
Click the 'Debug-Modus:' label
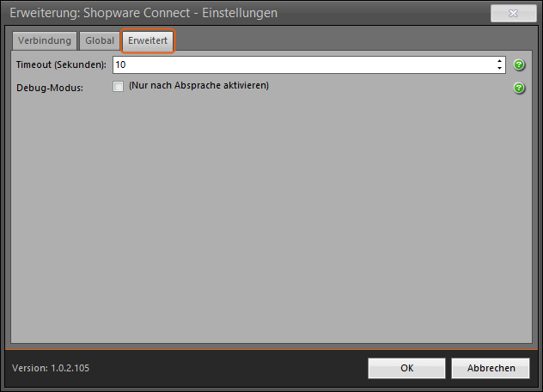(50, 88)
